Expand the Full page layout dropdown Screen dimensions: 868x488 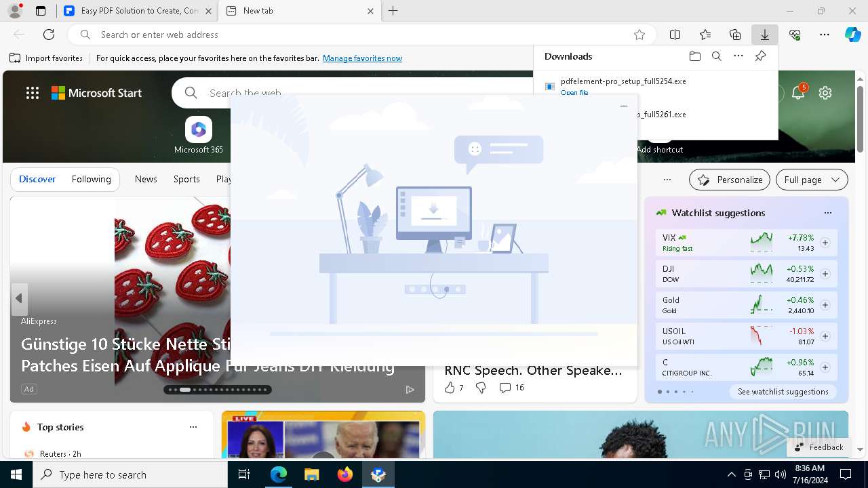pos(812,180)
